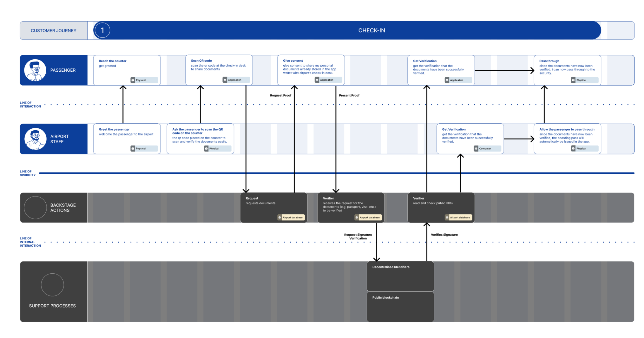This screenshot has width=644, height=338.
Task: Select the CUSTOMER JOURNEY header label
Action: (x=54, y=30)
